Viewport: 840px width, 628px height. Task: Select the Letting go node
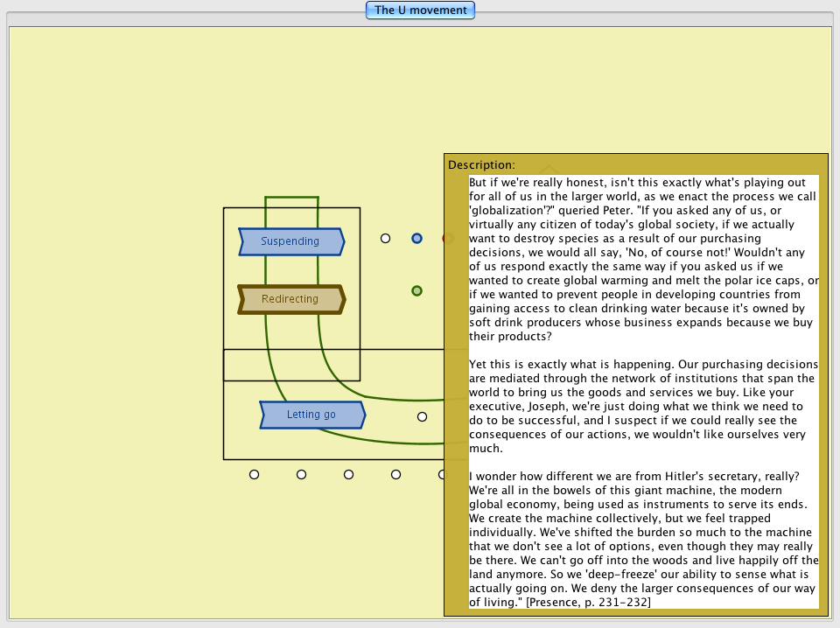click(x=311, y=415)
